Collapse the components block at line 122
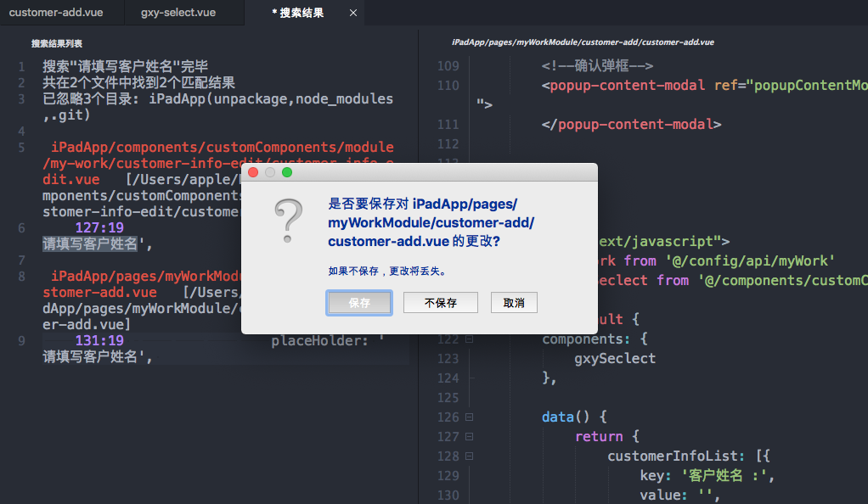The width and height of the screenshot is (868, 504). click(468, 339)
